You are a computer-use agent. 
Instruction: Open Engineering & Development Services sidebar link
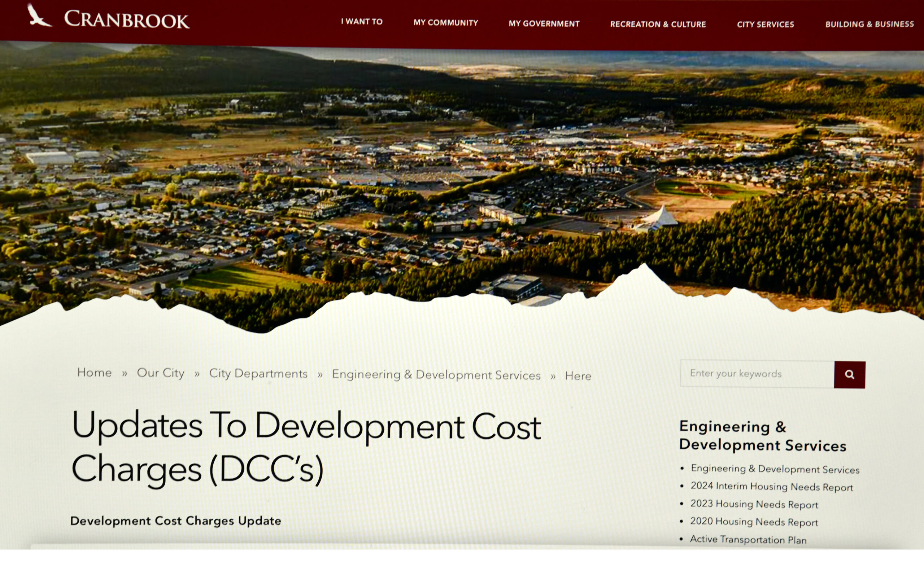(x=775, y=469)
